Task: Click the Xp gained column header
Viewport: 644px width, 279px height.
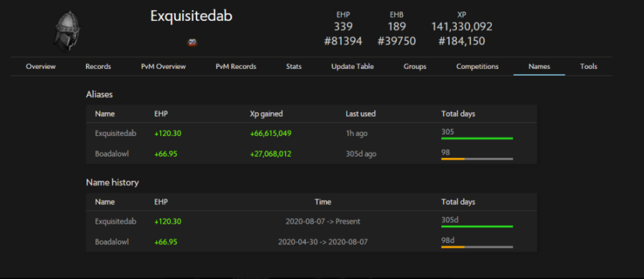Action: (266, 114)
